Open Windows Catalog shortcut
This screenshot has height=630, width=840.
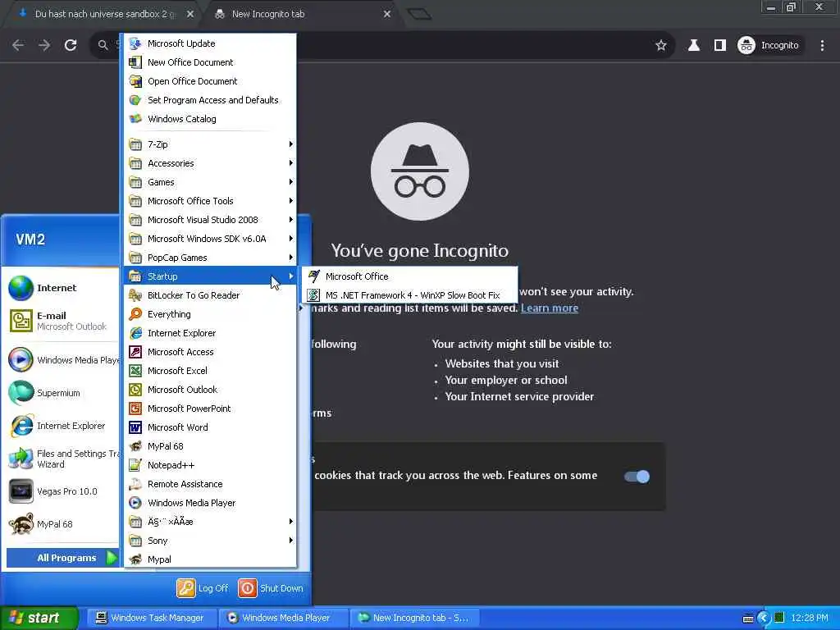point(210,118)
